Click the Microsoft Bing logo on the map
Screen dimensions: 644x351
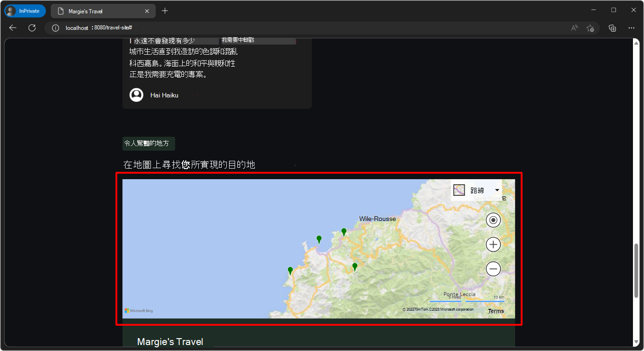pos(139,311)
